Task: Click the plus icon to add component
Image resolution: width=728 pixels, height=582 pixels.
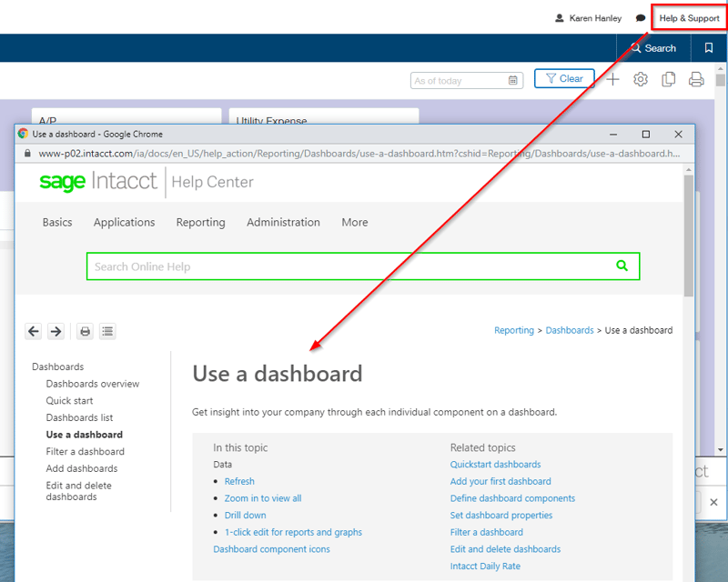Action: pos(612,80)
